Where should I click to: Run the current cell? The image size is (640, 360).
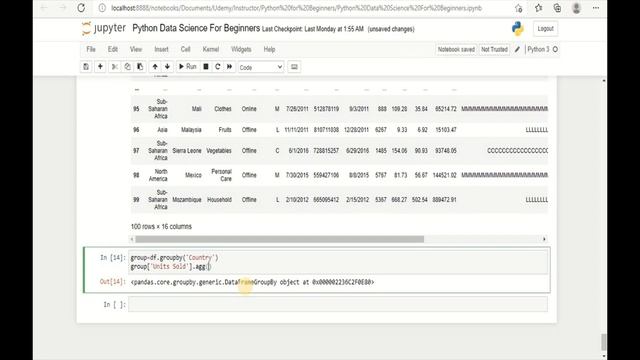[188, 67]
